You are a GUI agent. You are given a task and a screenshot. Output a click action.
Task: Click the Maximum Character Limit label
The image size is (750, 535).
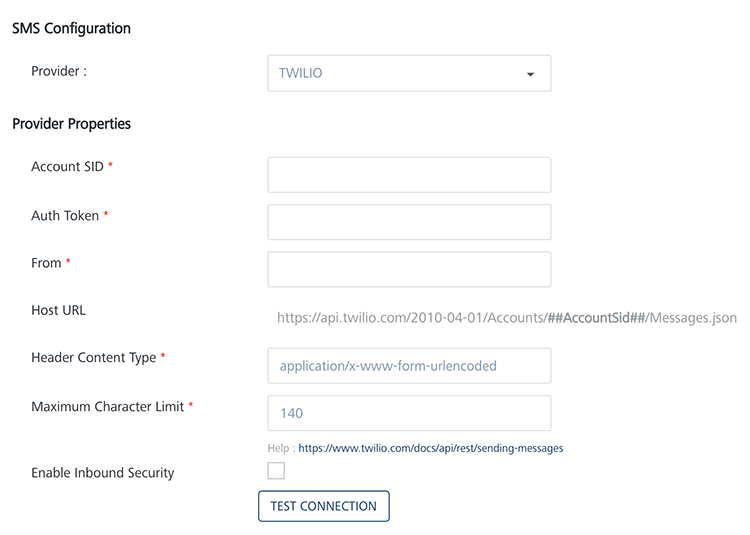(108, 406)
